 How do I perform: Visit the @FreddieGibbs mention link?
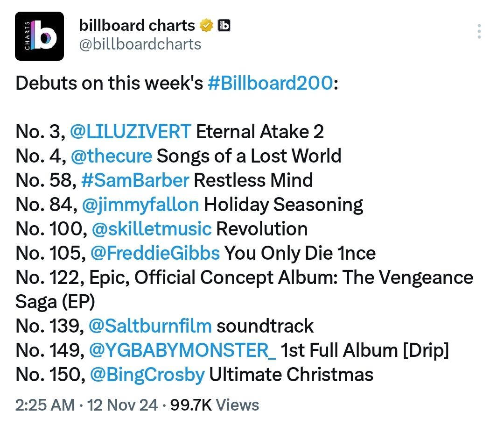click(x=155, y=253)
